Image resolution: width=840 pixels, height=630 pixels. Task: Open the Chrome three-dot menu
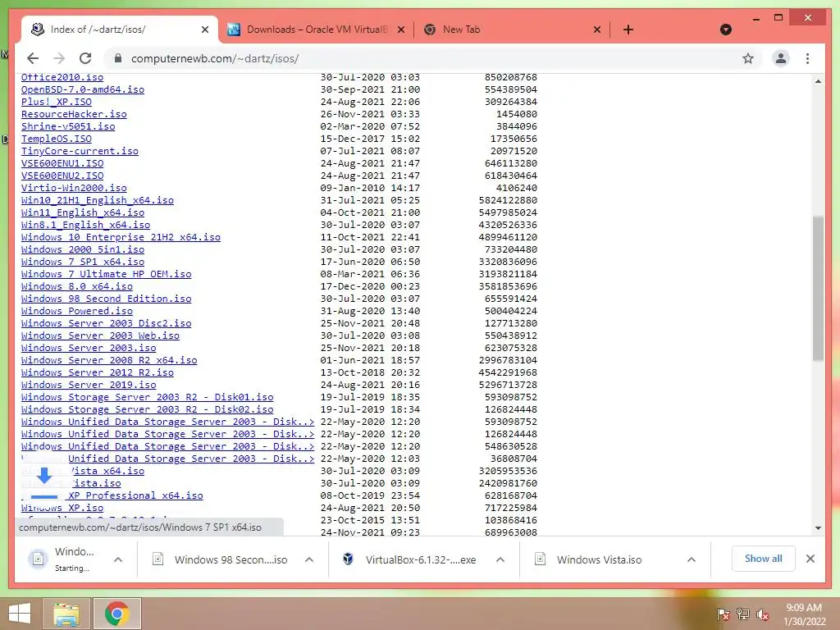807,58
